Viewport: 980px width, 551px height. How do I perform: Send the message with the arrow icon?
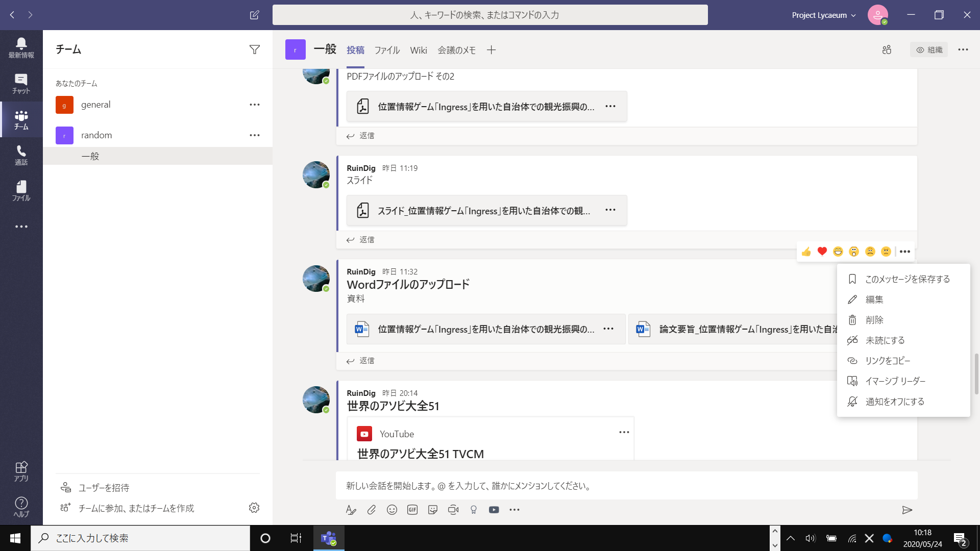click(x=908, y=510)
